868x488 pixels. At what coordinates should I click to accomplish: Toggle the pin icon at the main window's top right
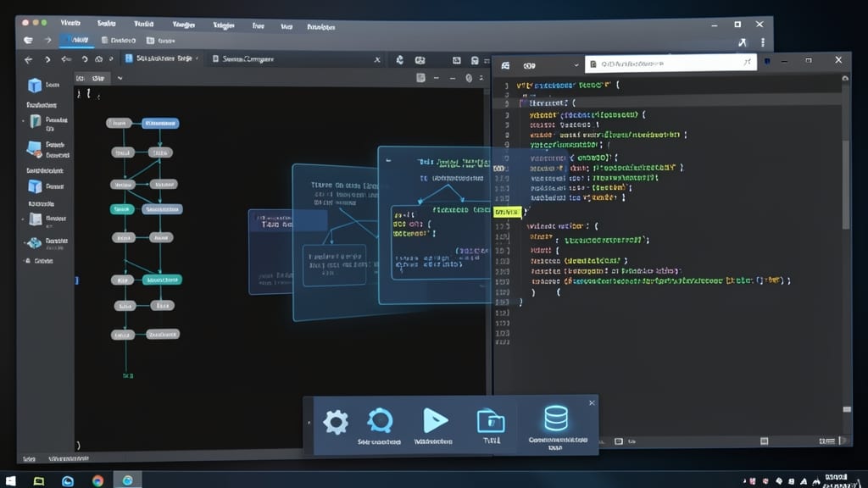(743, 42)
